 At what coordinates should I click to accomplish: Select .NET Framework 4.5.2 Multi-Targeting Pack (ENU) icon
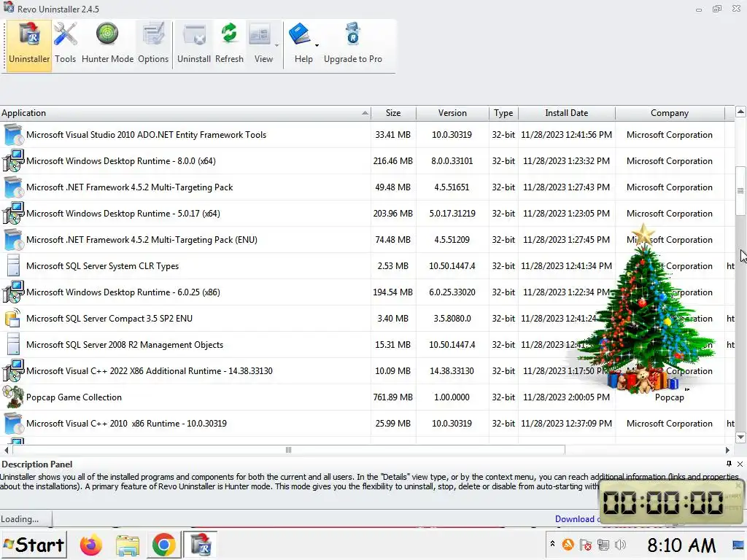click(x=13, y=239)
